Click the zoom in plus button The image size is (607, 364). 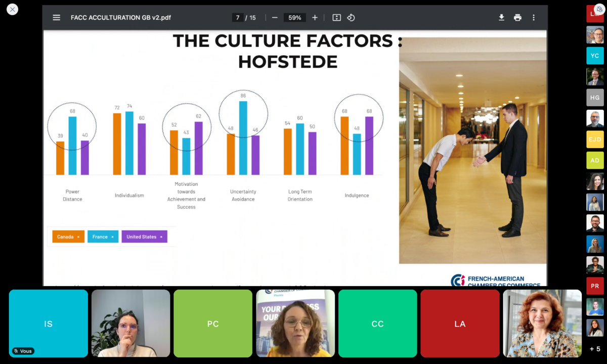pyautogui.click(x=315, y=18)
